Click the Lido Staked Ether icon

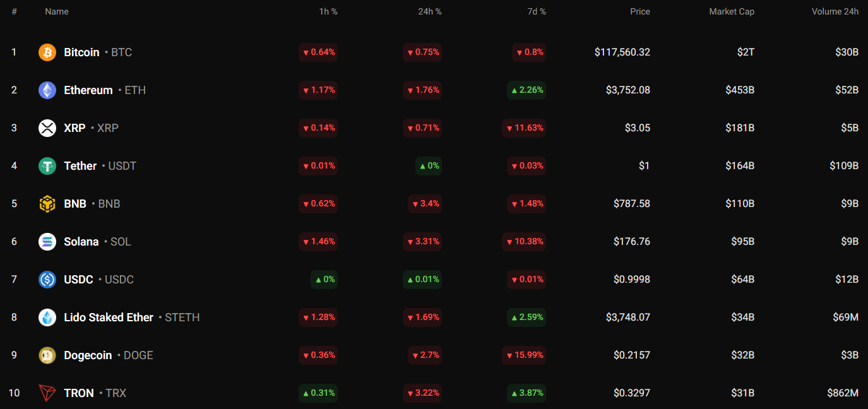pos(47,317)
